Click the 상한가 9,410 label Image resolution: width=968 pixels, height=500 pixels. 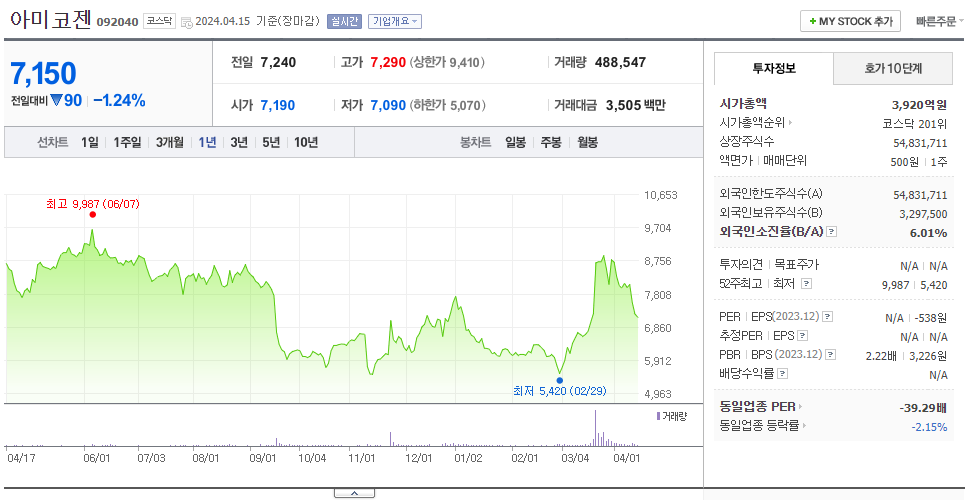(448, 62)
